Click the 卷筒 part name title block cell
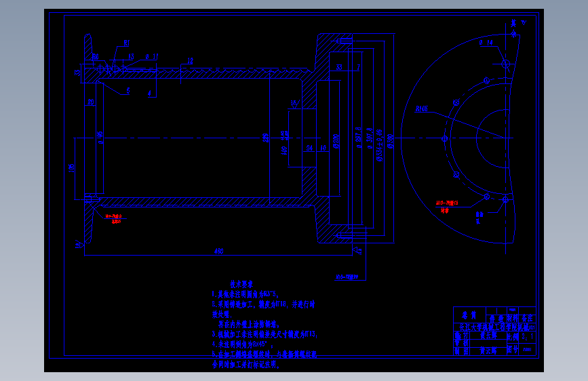This screenshot has width=588, height=381. pos(469,315)
